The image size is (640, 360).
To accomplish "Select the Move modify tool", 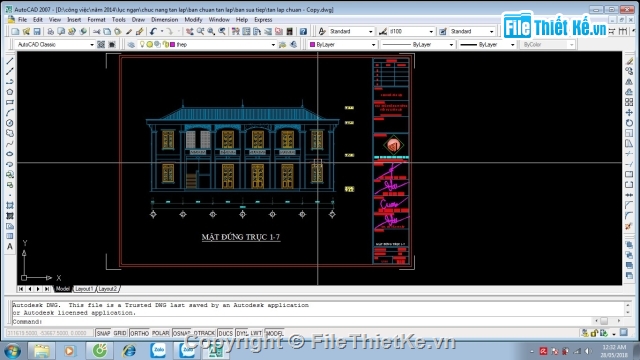I will point(629,113).
